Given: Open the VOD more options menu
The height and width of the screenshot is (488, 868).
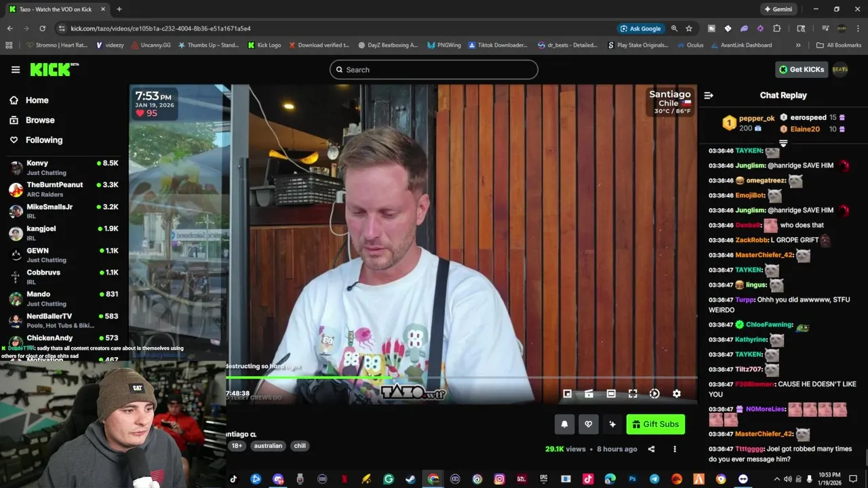Looking at the screenshot, I should coord(675,449).
